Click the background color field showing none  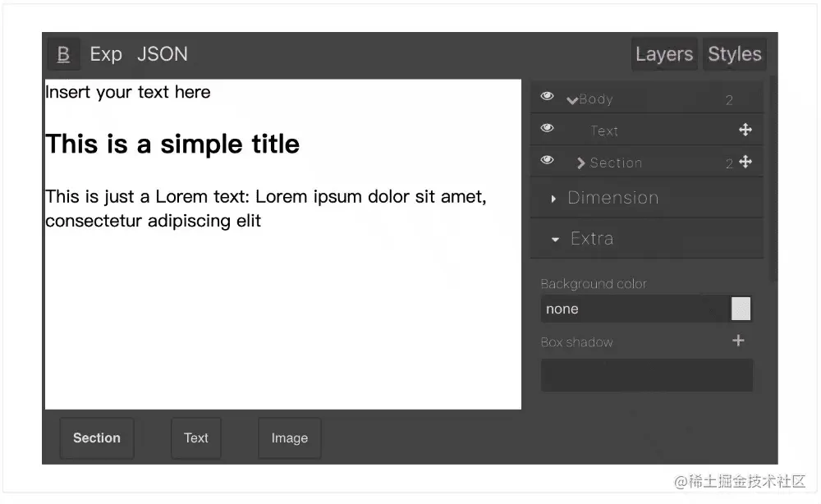[x=632, y=309]
